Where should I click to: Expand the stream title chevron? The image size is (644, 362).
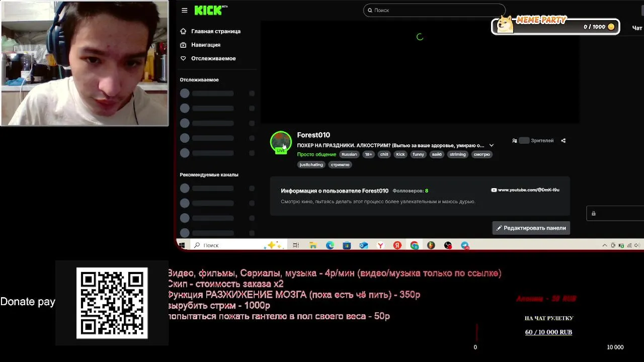pyautogui.click(x=492, y=145)
